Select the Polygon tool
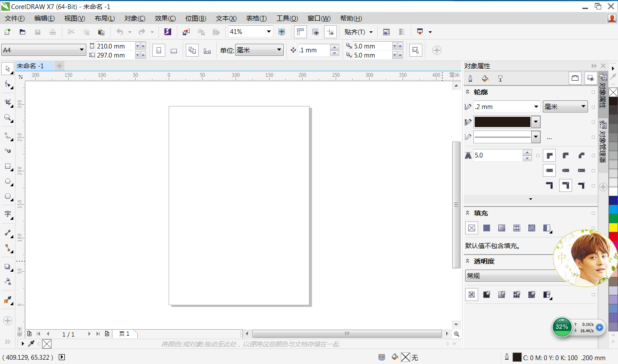 [x=8, y=197]
